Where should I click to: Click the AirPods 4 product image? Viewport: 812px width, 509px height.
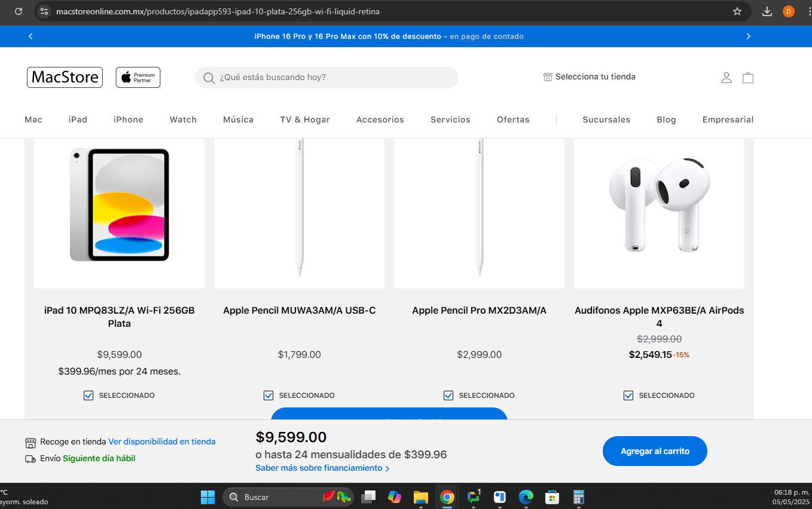(x=659, y=213)
